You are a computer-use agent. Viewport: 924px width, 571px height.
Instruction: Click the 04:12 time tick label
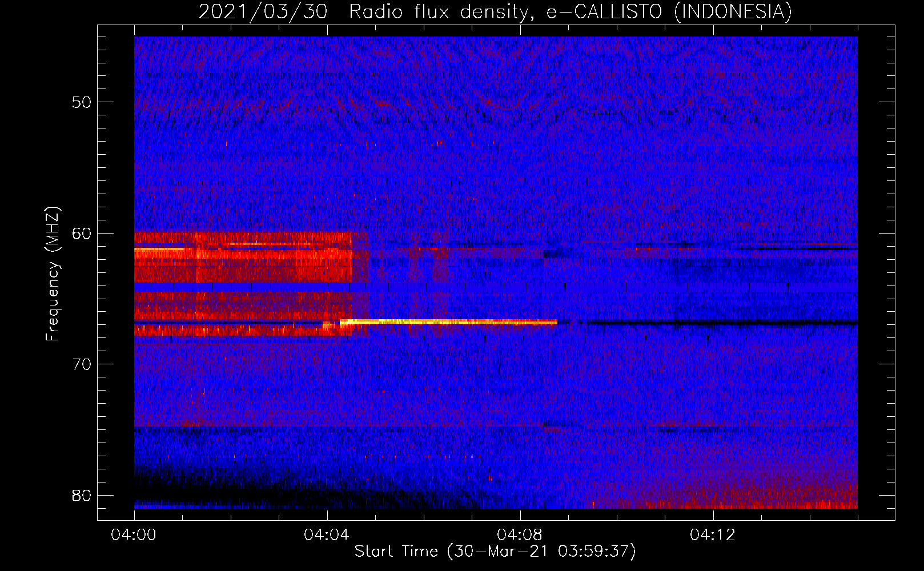click(x=713, y=534)
